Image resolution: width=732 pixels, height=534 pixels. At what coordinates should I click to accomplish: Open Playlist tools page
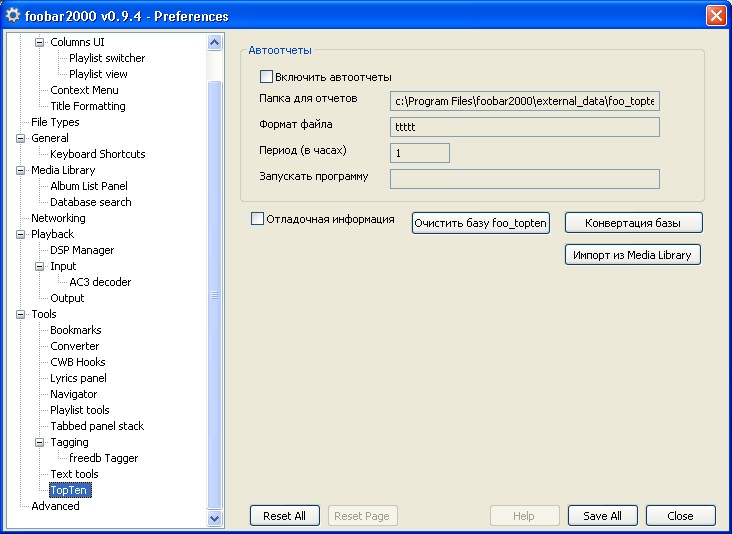pos(79,410)
